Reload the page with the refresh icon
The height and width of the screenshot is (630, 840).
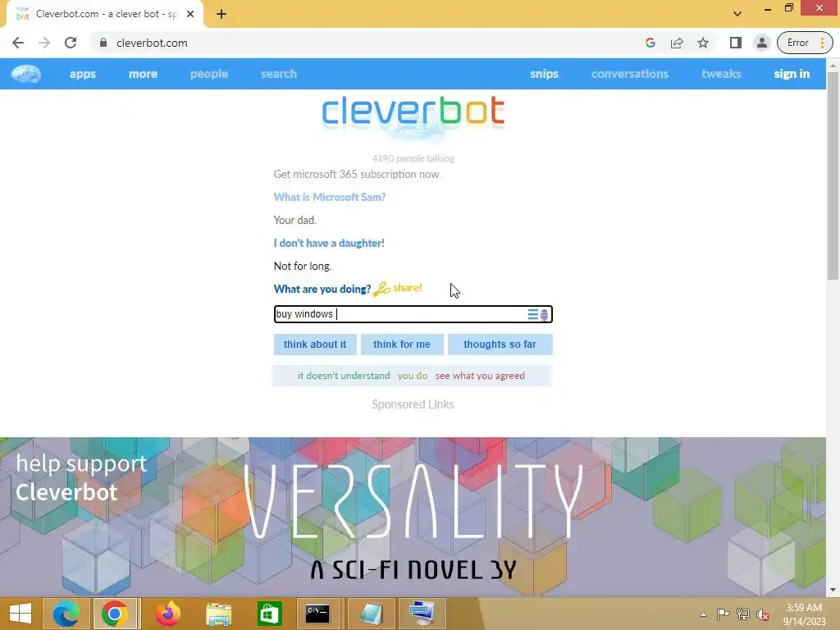point(71,43)
